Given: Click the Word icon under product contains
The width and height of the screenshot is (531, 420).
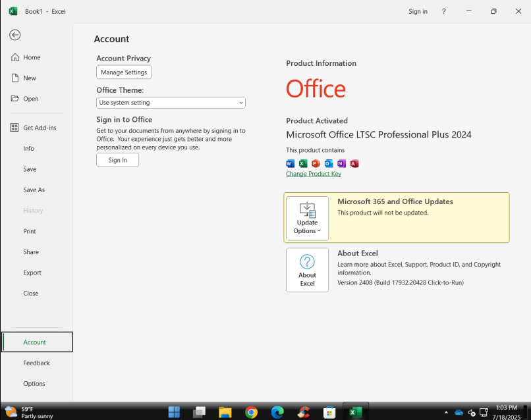Looking at the screenshot, I should click(x=291, y=163).
